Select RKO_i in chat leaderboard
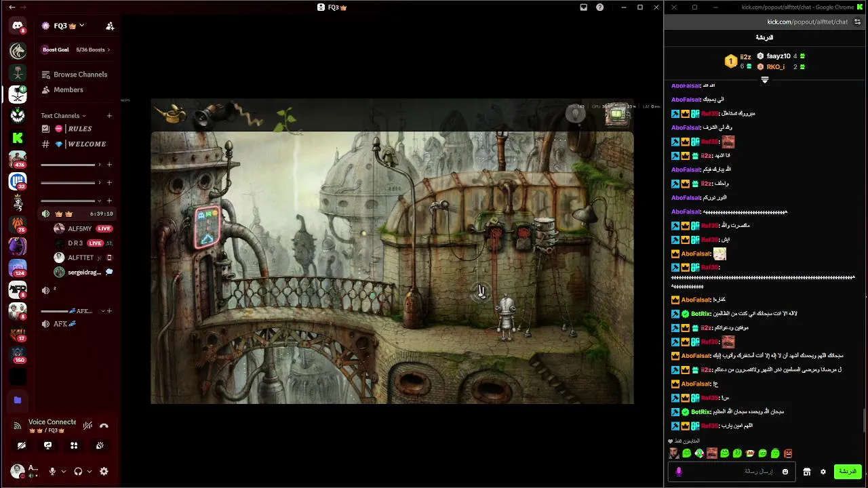Image resolution: width=868 pixels, height=488 pixels. [x=775, y=66]
